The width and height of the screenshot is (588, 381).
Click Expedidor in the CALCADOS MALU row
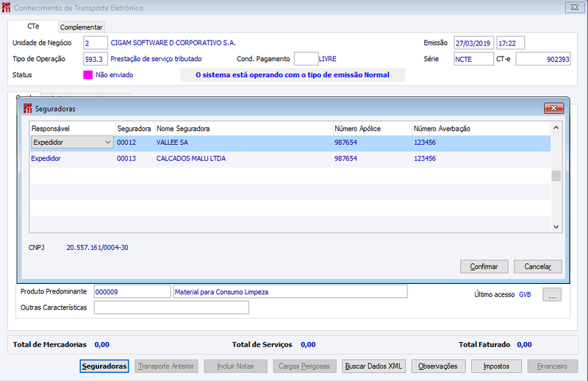point(73,159)
